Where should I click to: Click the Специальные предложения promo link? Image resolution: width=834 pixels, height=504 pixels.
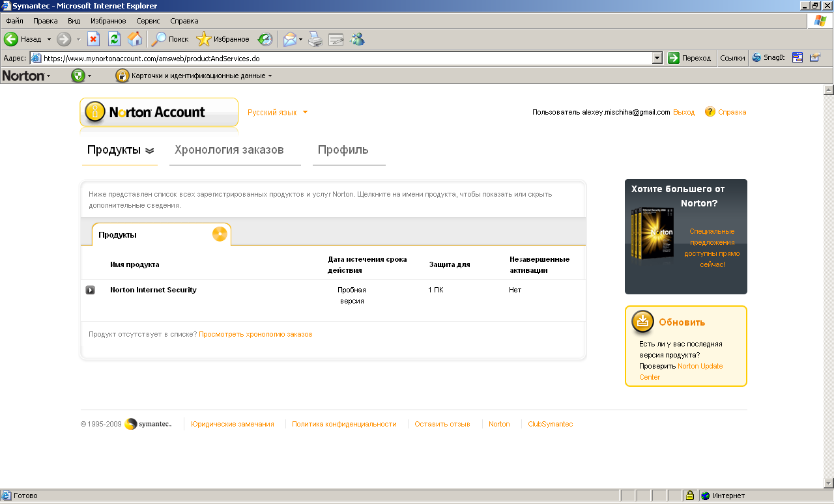point(712,247)
